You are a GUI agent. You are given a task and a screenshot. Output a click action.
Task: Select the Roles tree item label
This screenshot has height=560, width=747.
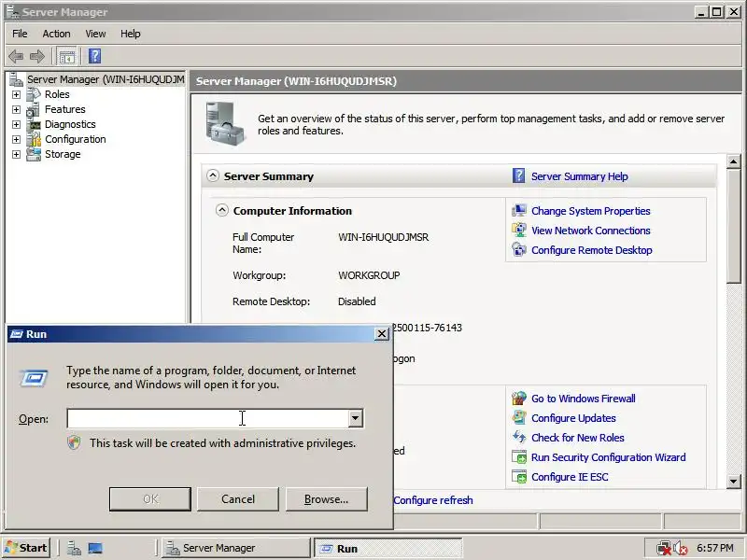click(57, 94)
